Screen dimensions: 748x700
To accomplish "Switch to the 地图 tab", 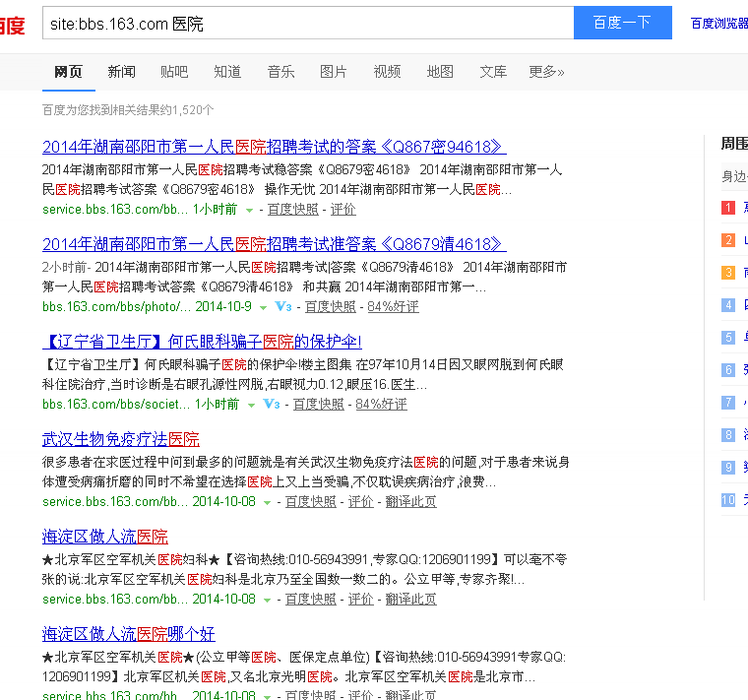I will coord(440,72).
